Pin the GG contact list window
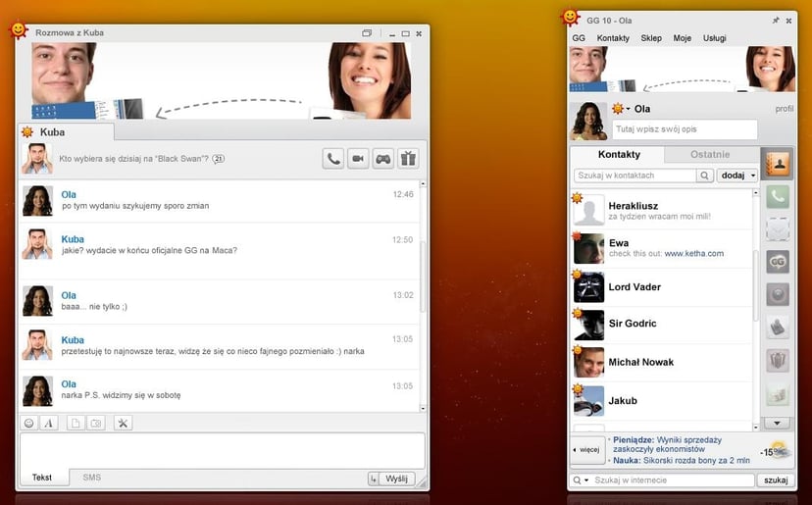 (776, 20)
